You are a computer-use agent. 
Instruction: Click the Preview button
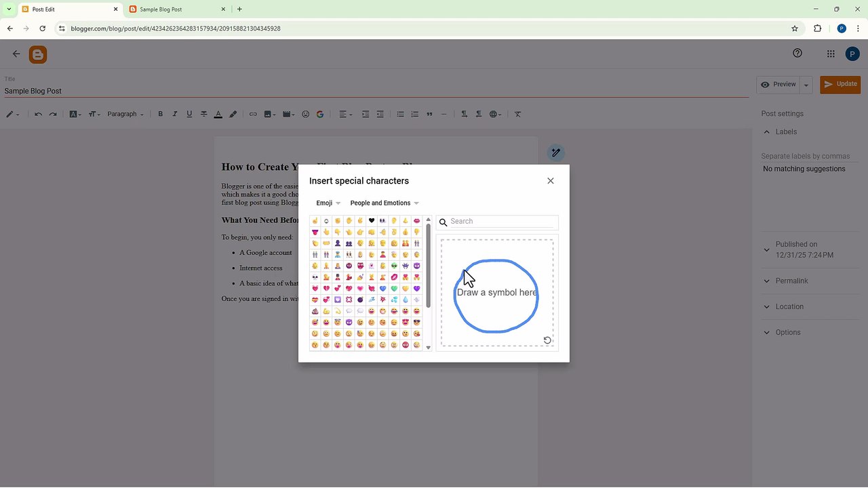(778, 85)
